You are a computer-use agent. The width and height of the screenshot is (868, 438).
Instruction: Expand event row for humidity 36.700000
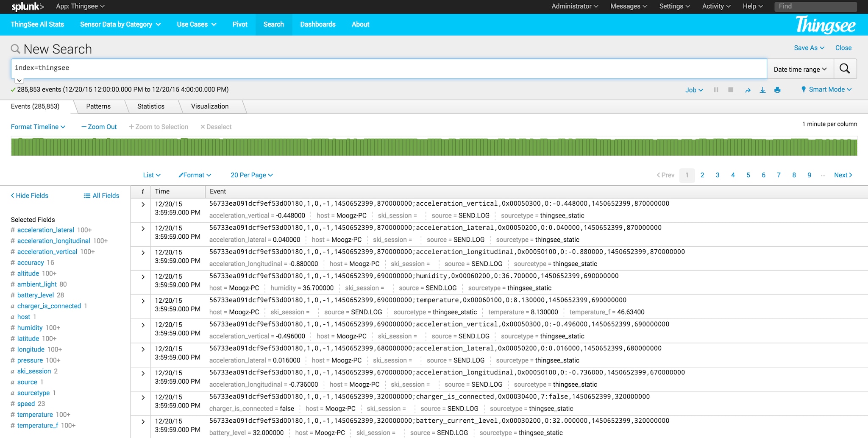143,277
